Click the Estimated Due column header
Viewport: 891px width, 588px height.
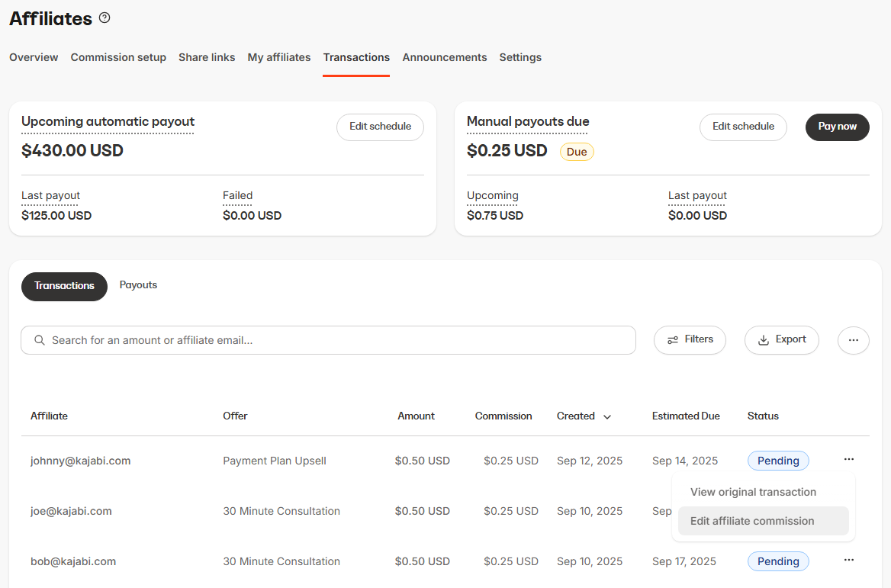pyautogui.click(x=686, y=416)
